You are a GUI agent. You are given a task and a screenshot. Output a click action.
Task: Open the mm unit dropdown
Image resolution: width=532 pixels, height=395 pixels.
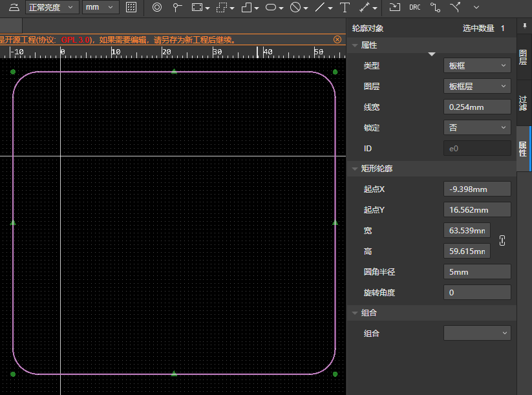click(100, 7)
